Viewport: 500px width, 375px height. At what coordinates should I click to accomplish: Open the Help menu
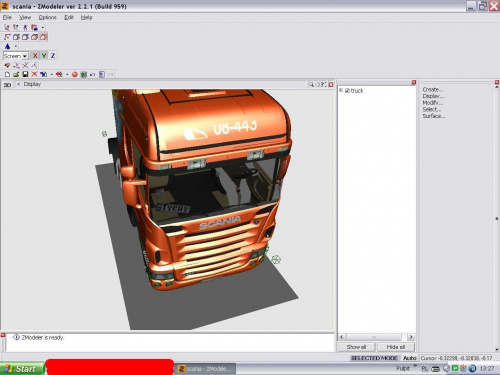point(87,17)
